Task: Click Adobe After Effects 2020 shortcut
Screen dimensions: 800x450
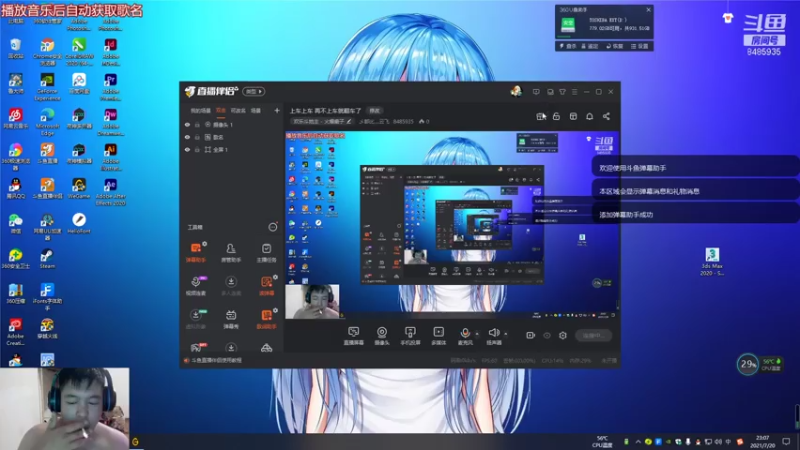Action: [x=111, y=192]
